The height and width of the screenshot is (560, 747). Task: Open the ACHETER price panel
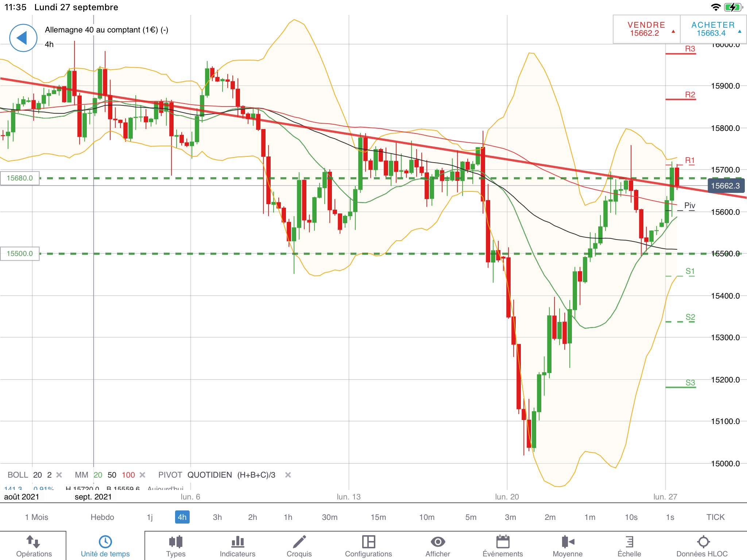(713, 29)
